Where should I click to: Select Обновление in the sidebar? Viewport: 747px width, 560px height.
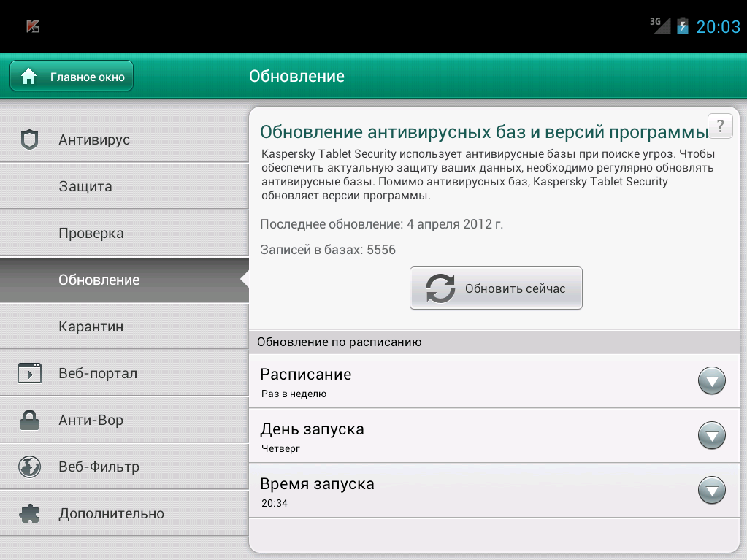[x=124, y=280]
